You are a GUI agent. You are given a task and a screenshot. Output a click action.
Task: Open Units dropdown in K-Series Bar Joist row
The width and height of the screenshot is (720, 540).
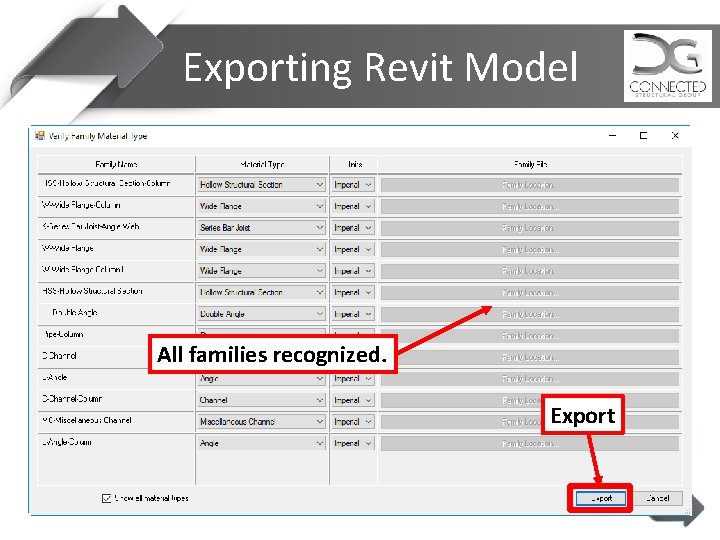(353, 228)
